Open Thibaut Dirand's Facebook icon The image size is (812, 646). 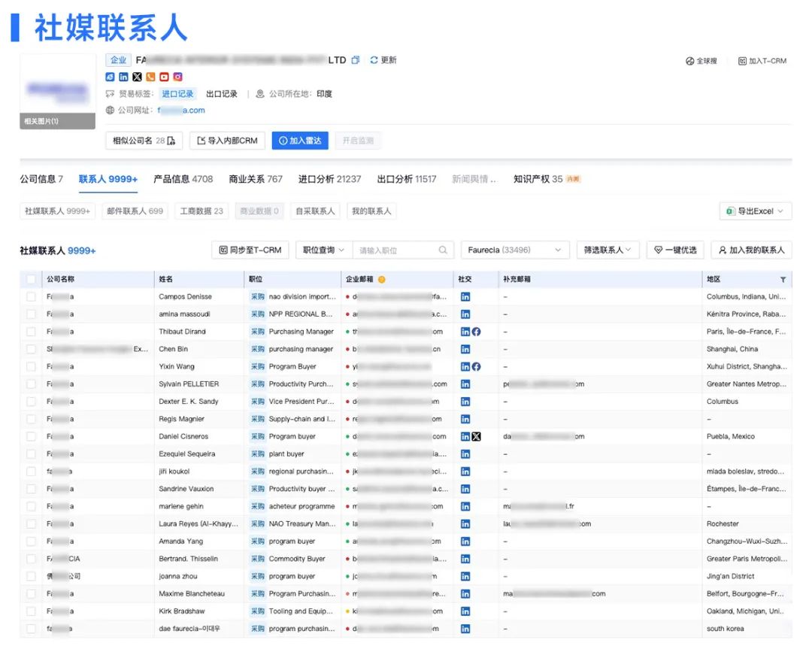pyautogui.click(x=477, y=332)
